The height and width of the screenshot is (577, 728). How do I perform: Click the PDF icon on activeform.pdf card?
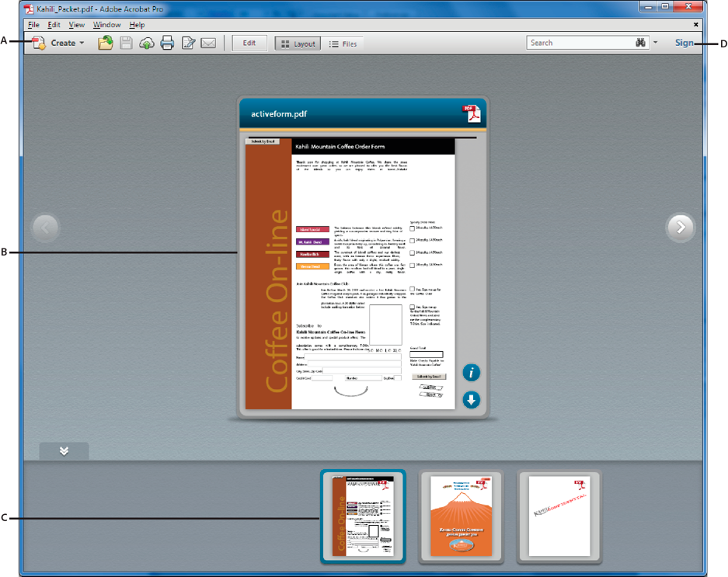click(472, 113)
